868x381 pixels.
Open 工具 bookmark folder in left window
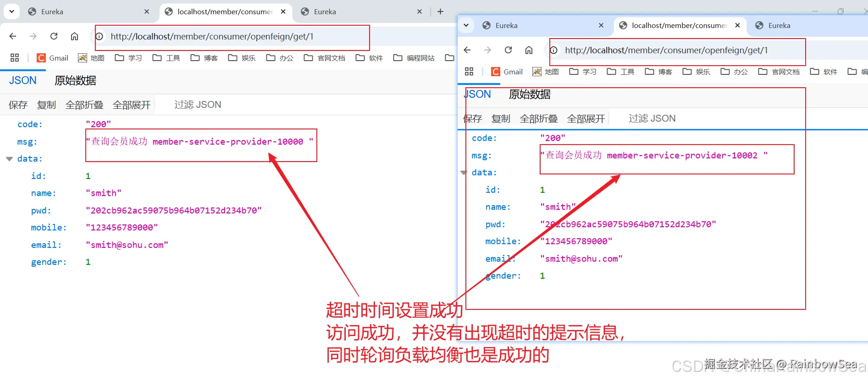tap(166, 58)
